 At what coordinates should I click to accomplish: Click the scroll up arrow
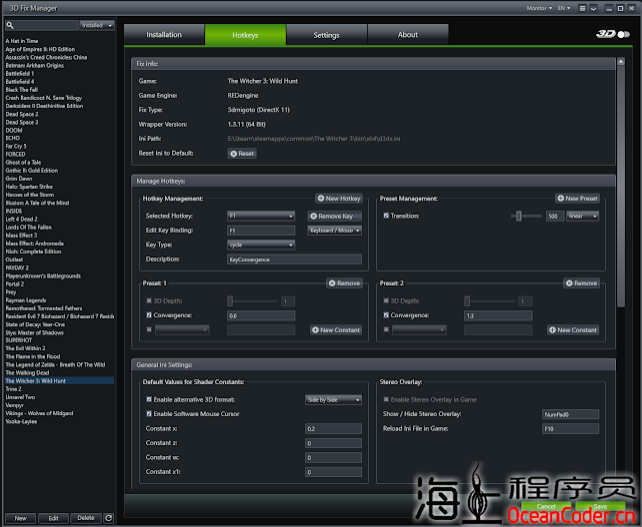[x=621, y=61]
